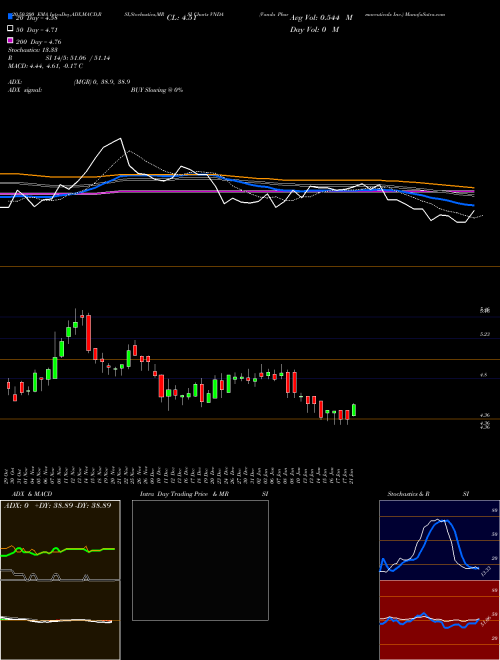Screen dimensions: 500x660
Task: Click the 13.33 value on the Stochastics chart
Action: click(486, 572)
